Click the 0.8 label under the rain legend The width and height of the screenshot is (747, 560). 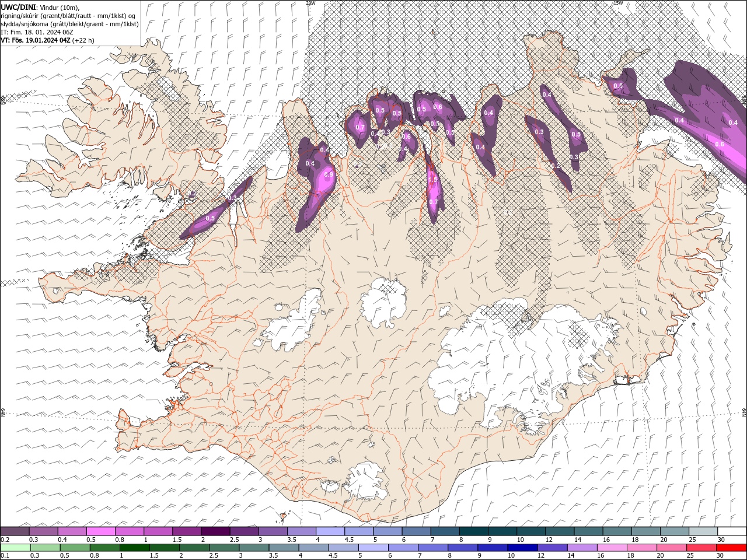94,556
